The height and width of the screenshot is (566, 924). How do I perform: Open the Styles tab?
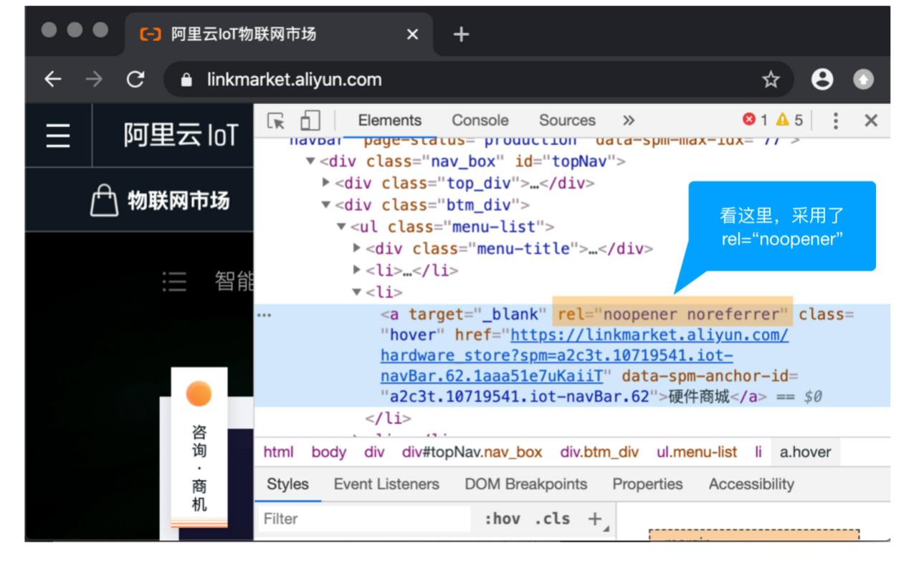pos(287,484)
